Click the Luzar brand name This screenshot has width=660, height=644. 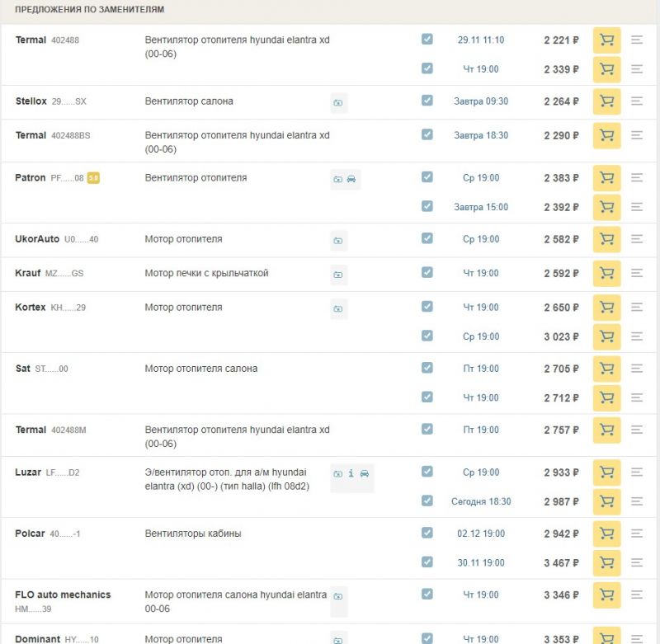28,472
